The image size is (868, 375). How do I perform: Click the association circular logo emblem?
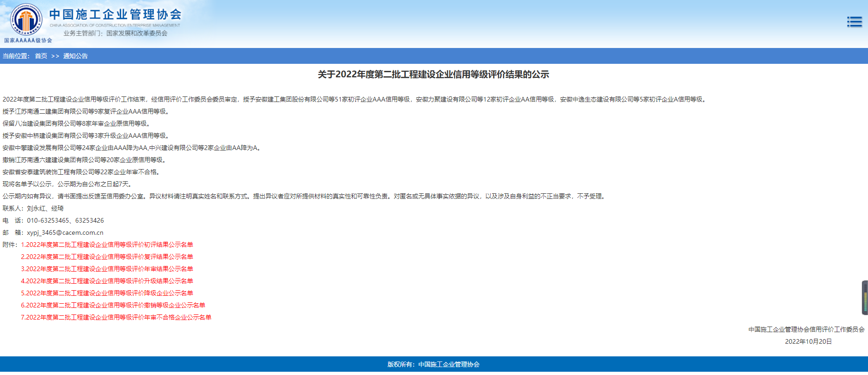26,19
